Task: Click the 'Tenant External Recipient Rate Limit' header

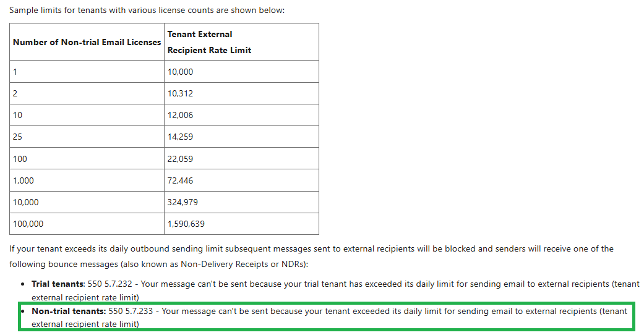Action: [x=241, y=42]
